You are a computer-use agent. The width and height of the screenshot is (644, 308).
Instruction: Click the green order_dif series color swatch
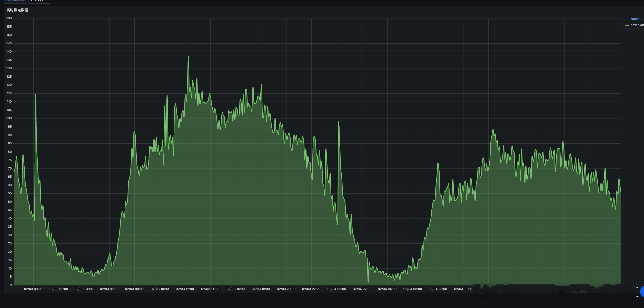[x=627, y=25]
